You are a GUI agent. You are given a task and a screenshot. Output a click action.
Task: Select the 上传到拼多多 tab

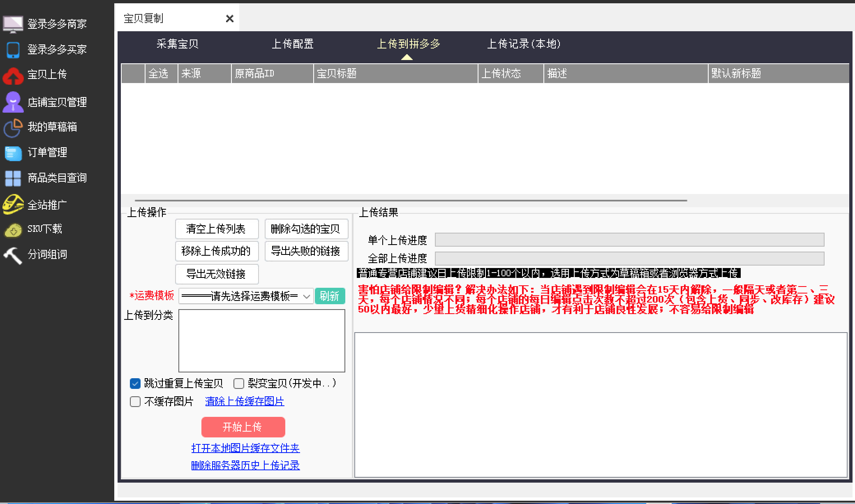tap(409, 44)
